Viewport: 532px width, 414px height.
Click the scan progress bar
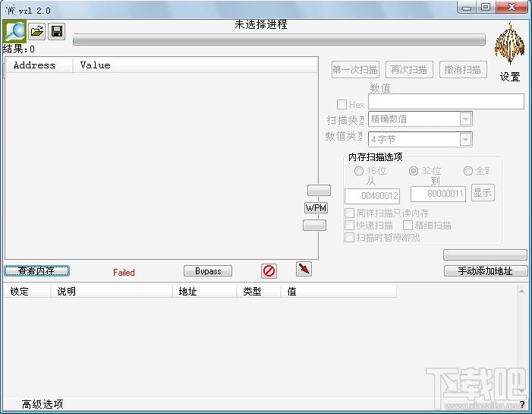point(279,40)
